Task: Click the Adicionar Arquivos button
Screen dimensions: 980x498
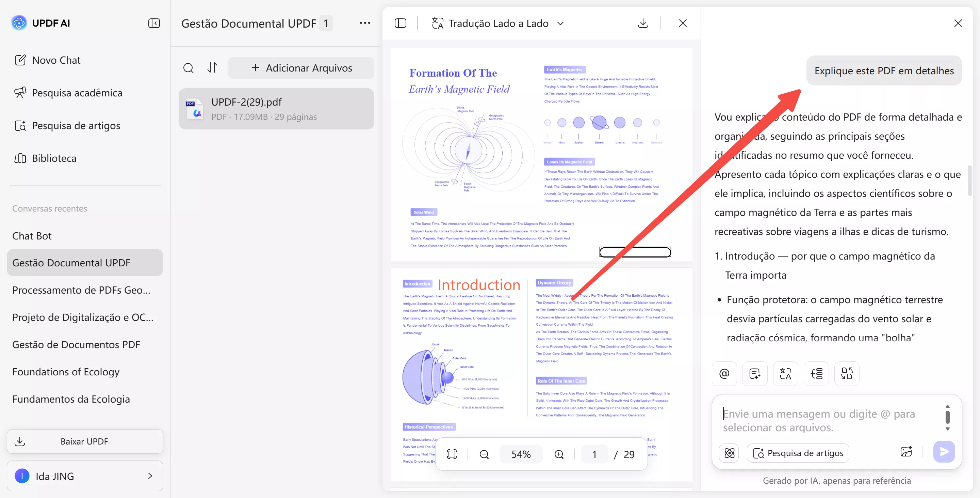Action: (301, 68)
